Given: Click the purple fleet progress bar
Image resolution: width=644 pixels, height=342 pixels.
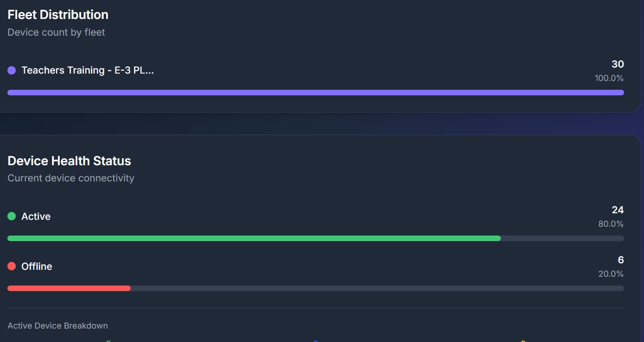Looking at the screenshot, I should (x=316, y=93).
